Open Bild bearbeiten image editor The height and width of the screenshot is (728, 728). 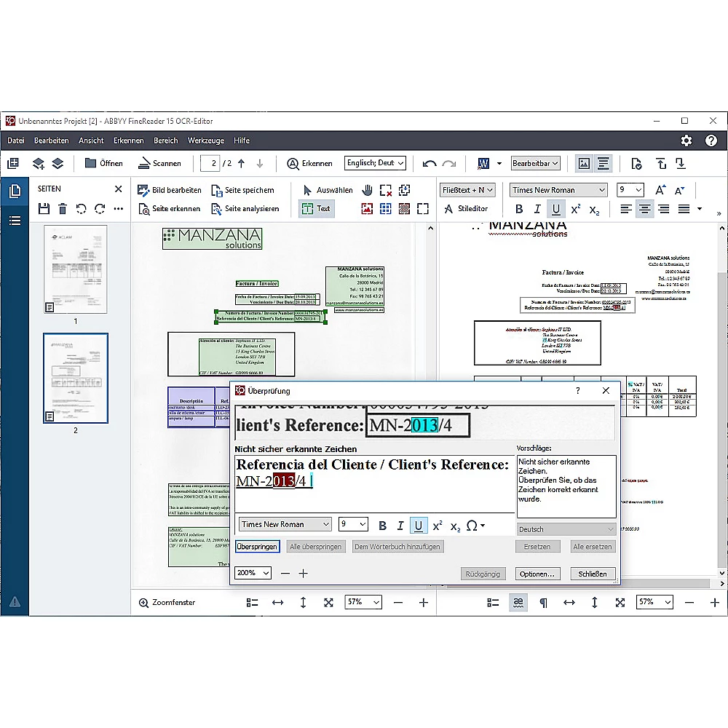tap(169, 190)
